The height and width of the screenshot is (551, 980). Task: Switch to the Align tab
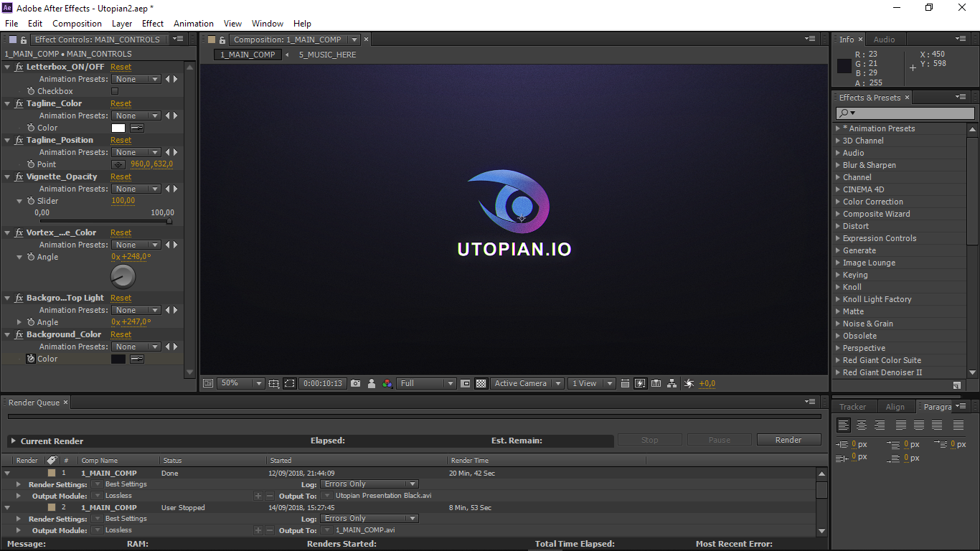895,407
